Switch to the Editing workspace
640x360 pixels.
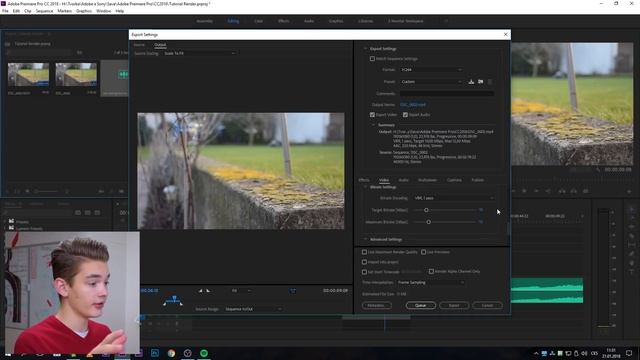[x=233, y=21]
